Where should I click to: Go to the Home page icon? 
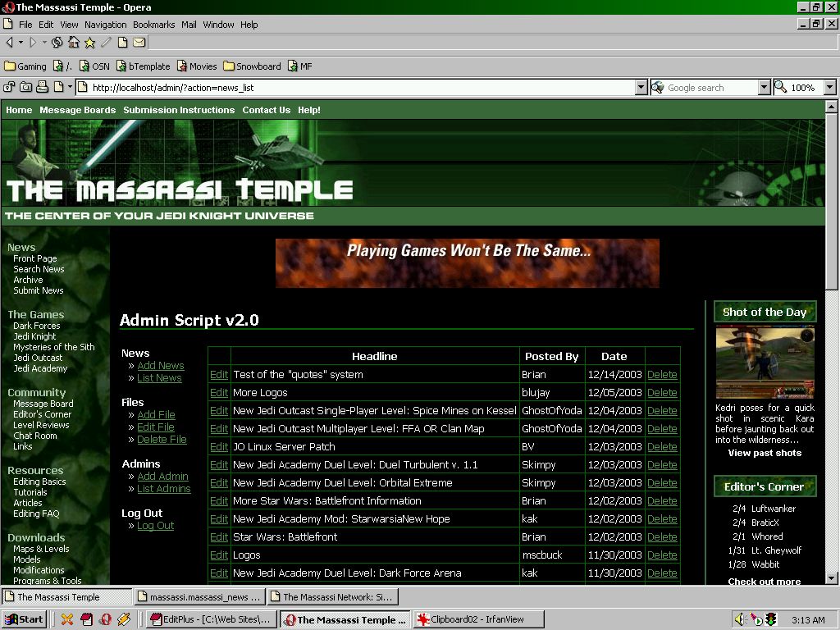click(x=73, y=43)
